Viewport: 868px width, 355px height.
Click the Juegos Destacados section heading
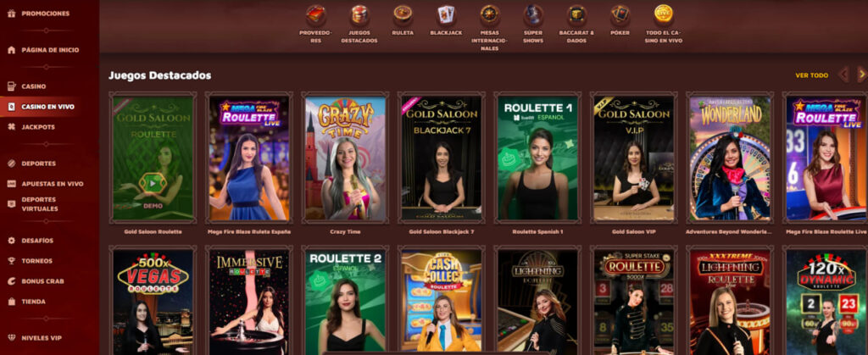click(x=160, y=75)
